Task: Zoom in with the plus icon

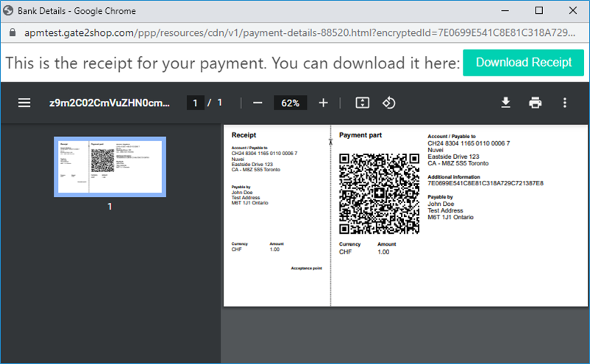Action: pos(323,103)
